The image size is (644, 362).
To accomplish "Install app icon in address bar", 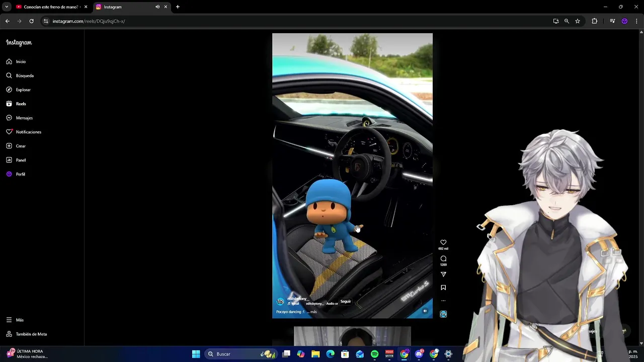I will [x=556, y=21].
